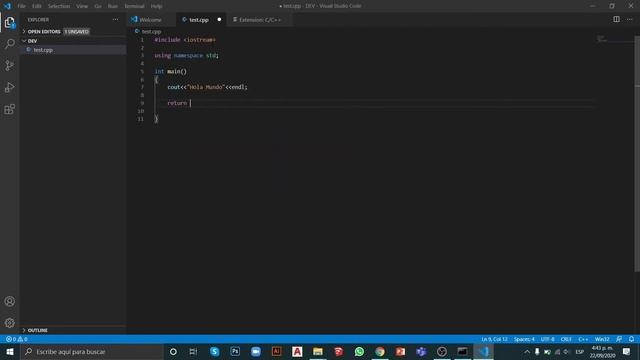The width and height of the screenshot is (640, 360).
Task: Click the unsaved dot on test.cpp tab
Action: [x=219, y=20]
